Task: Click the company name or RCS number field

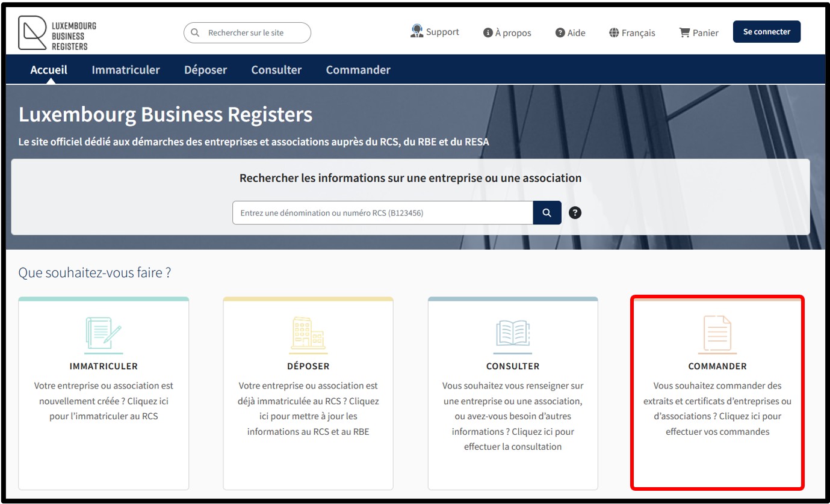Action: pos(382,213)
